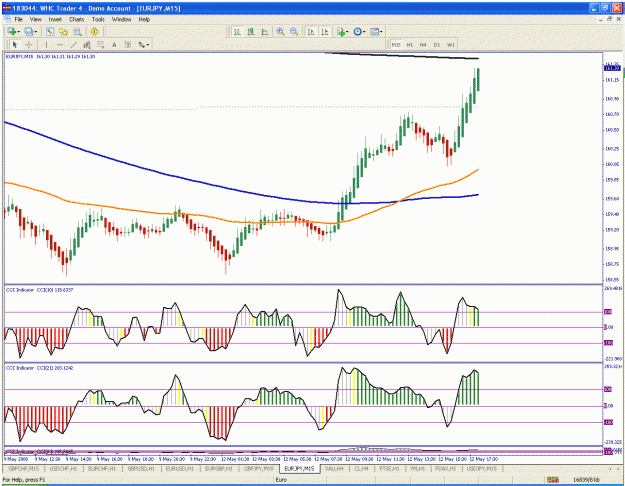Open the Templates dropdown
The image size is (625, 486).
376,31
